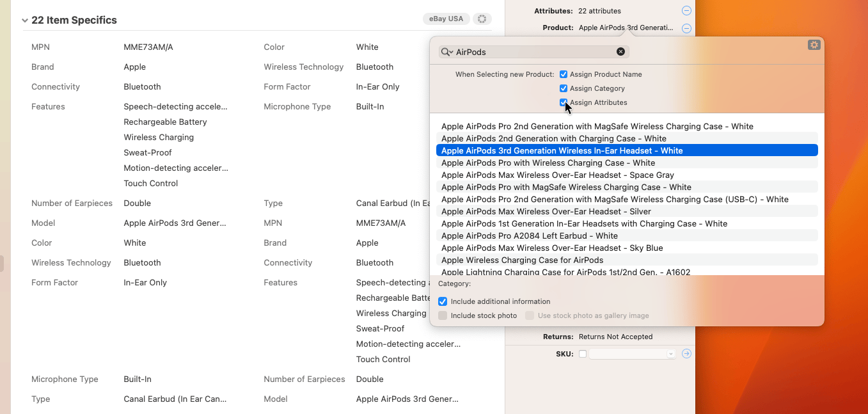The image size is (868, 414).
Task: Uncheck Assign Category
Action: point(564,88)
